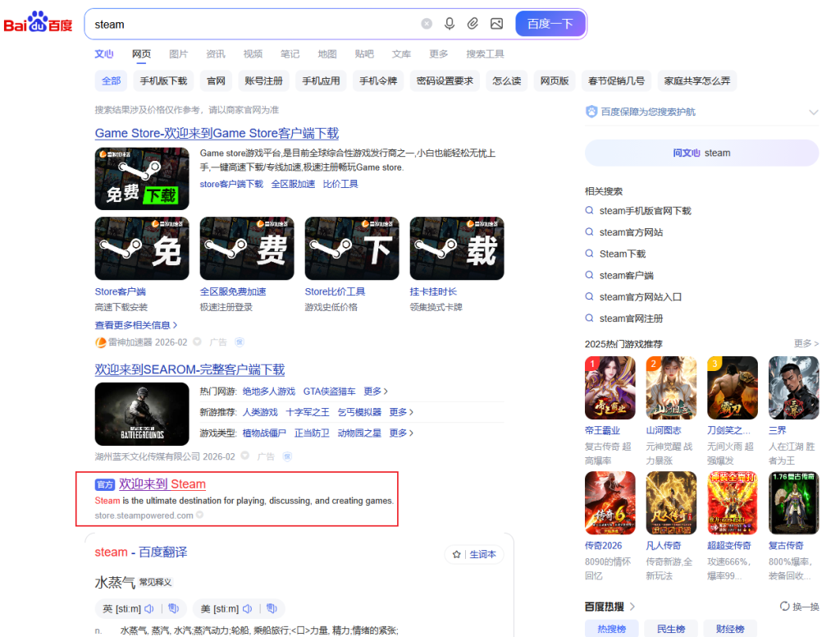Click the paperclip file upload icon
This screenshot has height=637, width=840.
click(472, 24)
